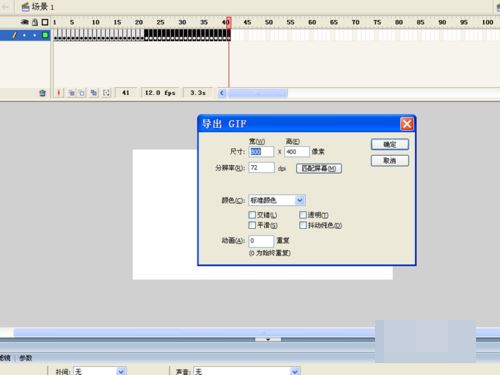
Task: Click the timeline scrollbar's left arrow
Action: [222, 93]
